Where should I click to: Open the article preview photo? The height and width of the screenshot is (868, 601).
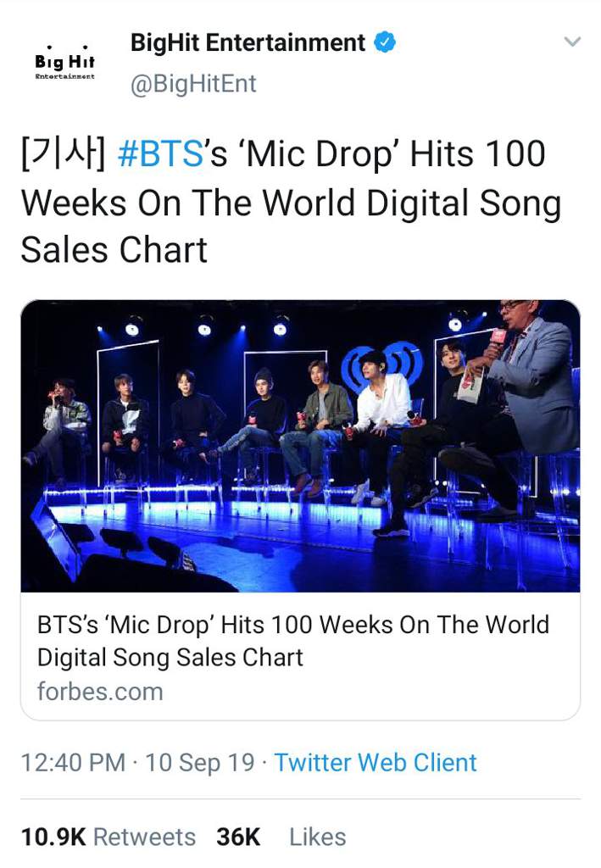[300, 446]
